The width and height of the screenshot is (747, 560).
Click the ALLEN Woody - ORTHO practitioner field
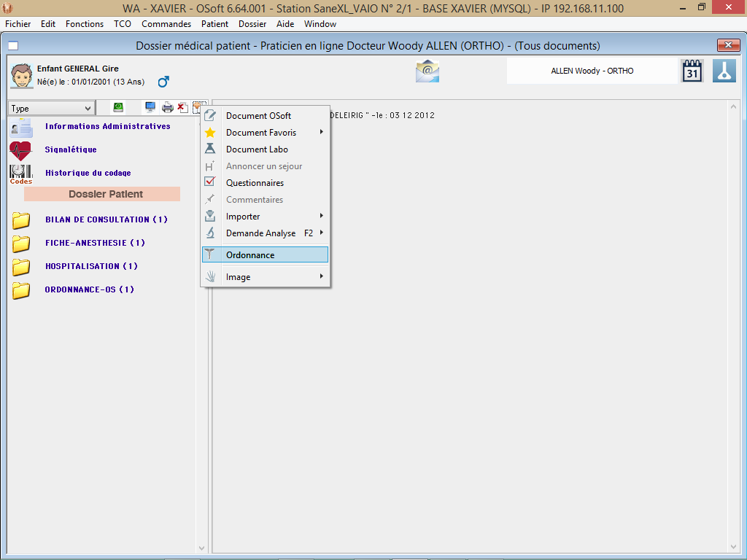[592, 71]
